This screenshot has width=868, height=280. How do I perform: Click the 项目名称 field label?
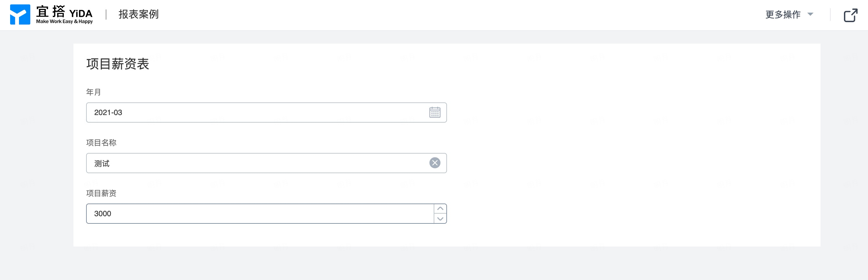(x=101, y=142)
